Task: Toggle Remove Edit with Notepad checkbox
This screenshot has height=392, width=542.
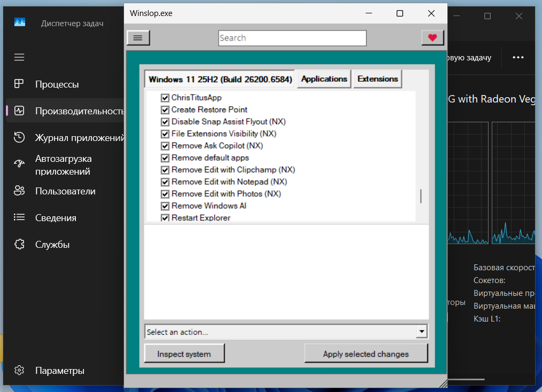Action: pyautogui.click(x=165, y=182)
